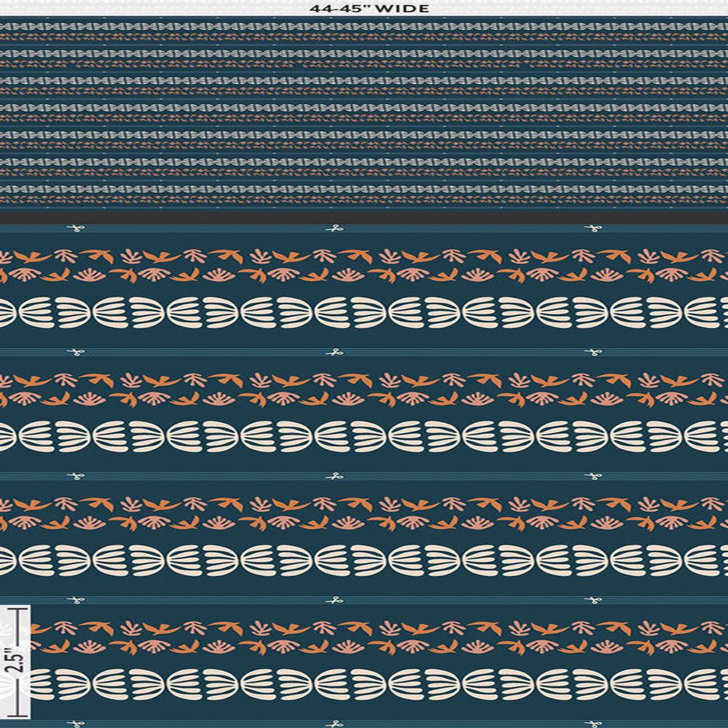Click the bottom-most cream petal motif row
Image resolution: width=728 pixels, height=728 pixels.
[364, 683]
